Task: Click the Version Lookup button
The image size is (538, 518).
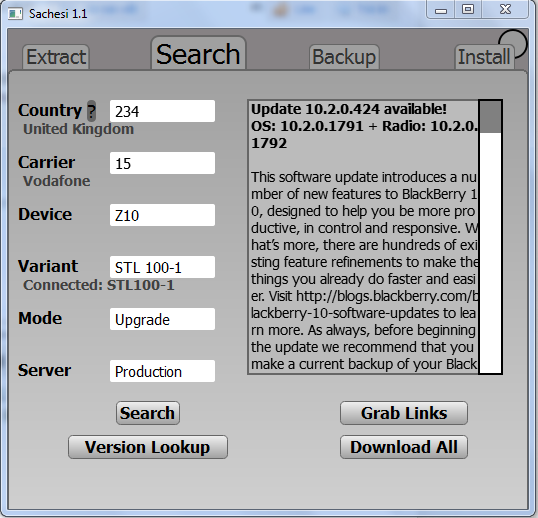Action: [148, 447]
